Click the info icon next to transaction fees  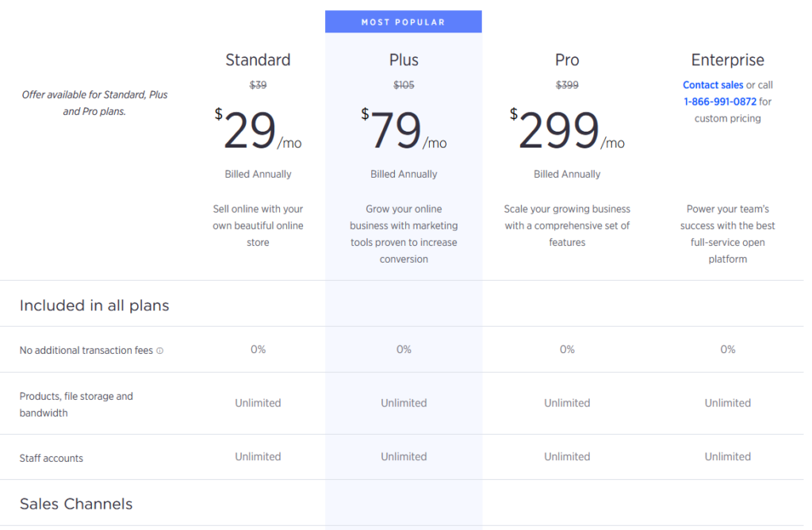(x=160, y=351)
